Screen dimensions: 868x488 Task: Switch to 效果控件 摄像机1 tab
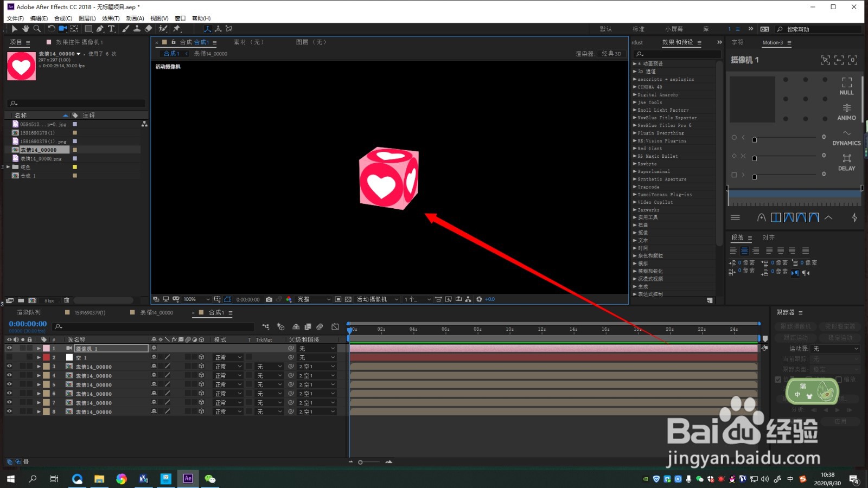point(79,42)
